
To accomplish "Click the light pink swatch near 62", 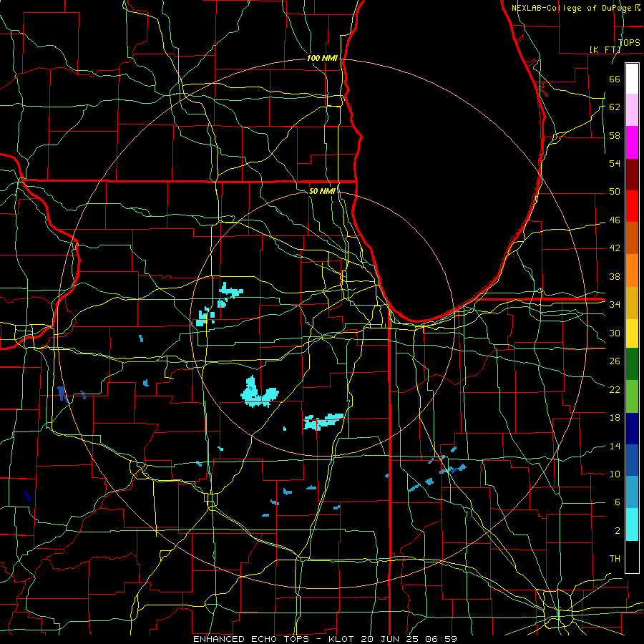I will click(632, 110).
